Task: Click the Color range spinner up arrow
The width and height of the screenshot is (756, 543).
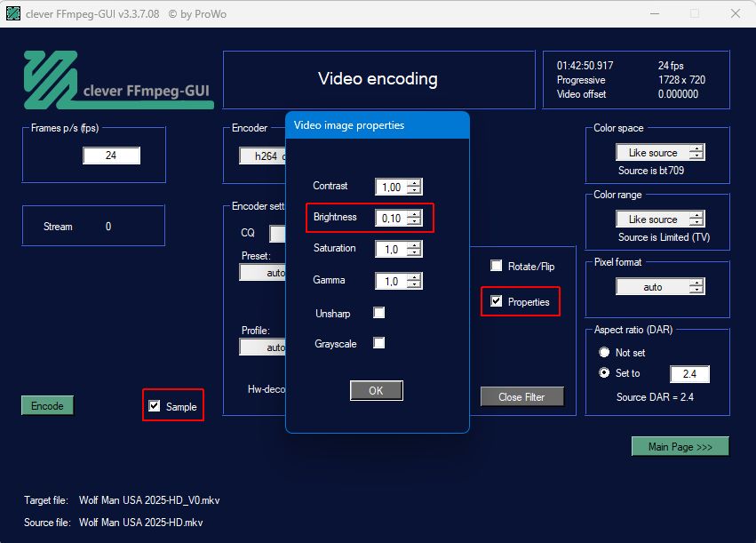Action: coord(696,216)
